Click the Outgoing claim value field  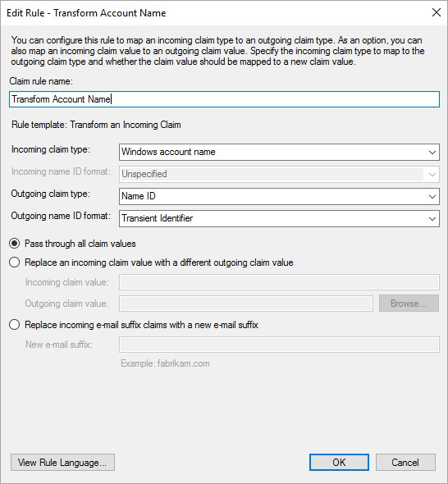[246, 304]
